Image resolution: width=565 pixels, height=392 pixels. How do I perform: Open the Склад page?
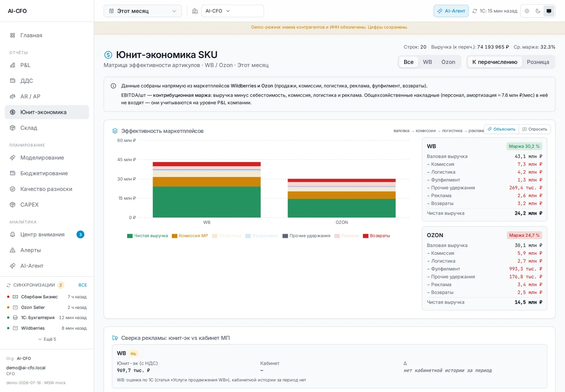pyautogui.click(x=47, y=128)
